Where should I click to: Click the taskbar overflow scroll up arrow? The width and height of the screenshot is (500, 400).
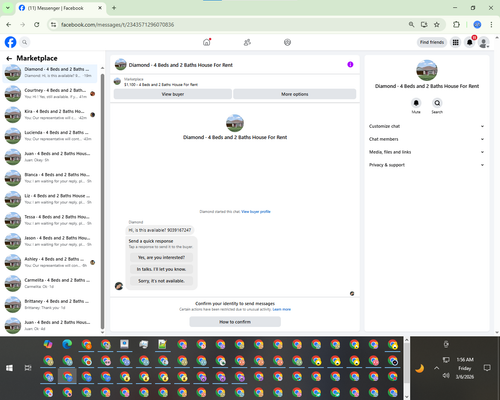407,340
